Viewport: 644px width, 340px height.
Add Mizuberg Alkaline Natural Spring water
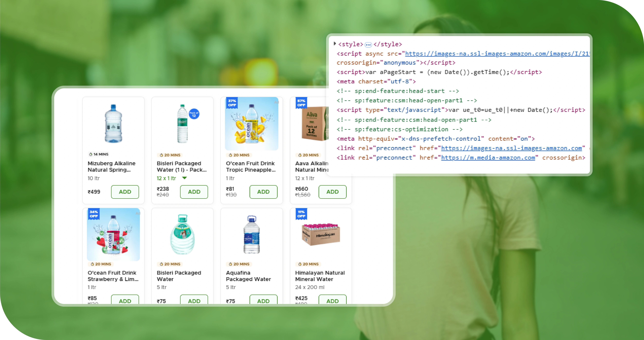(x=125, y=192)
